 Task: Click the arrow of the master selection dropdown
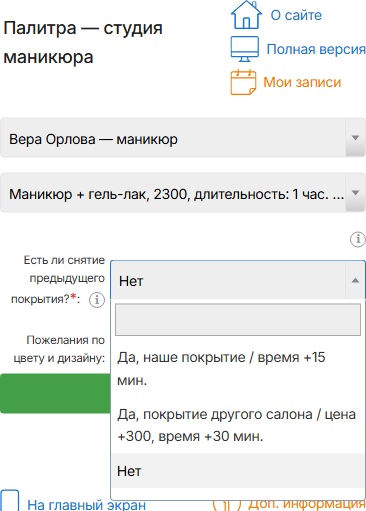(x=356, y=138)
